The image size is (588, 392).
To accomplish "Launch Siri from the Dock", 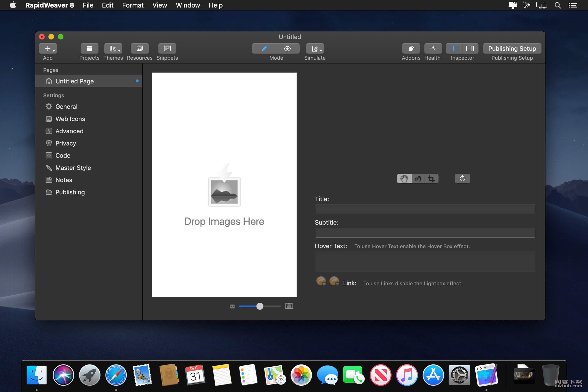I will click(63, 375).
